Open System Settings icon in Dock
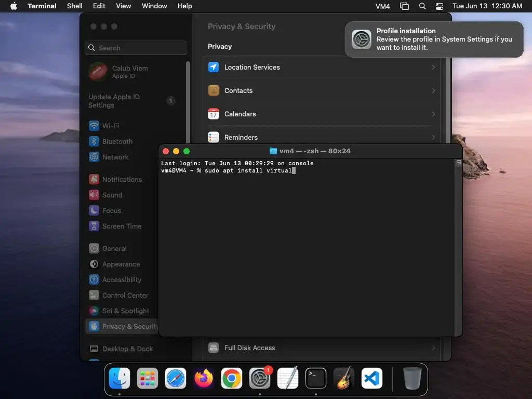Screen dimensions: 532x399 [x=260, y=378]
